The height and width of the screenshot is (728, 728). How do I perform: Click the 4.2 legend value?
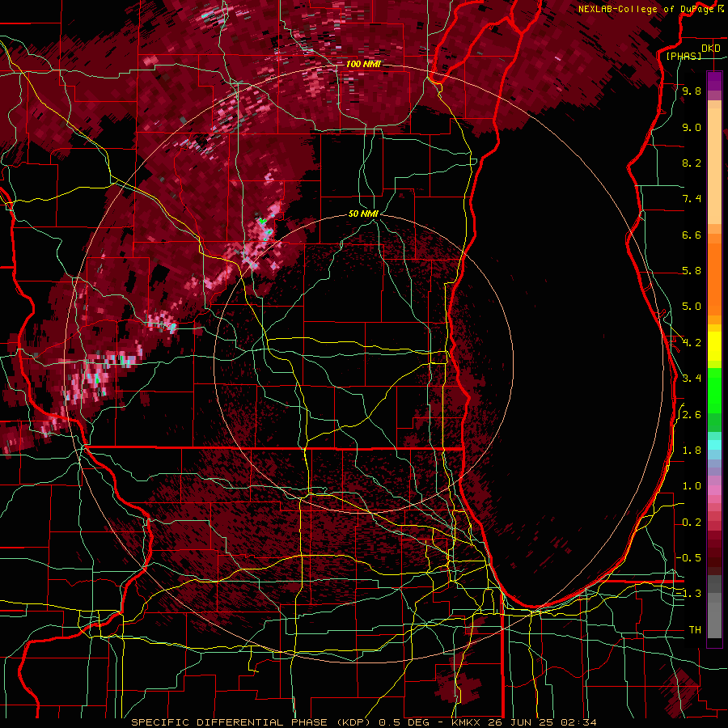point(692,343)
